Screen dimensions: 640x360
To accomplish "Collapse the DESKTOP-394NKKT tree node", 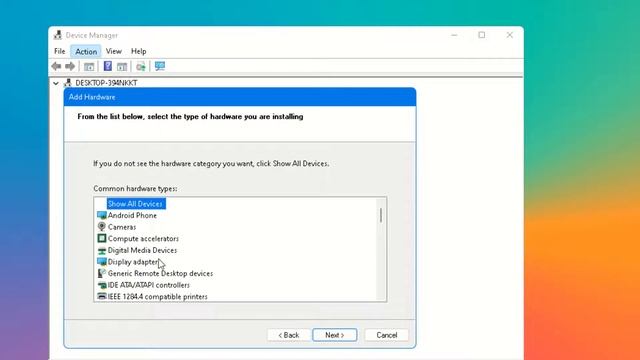I will click(x=56, y=83).
